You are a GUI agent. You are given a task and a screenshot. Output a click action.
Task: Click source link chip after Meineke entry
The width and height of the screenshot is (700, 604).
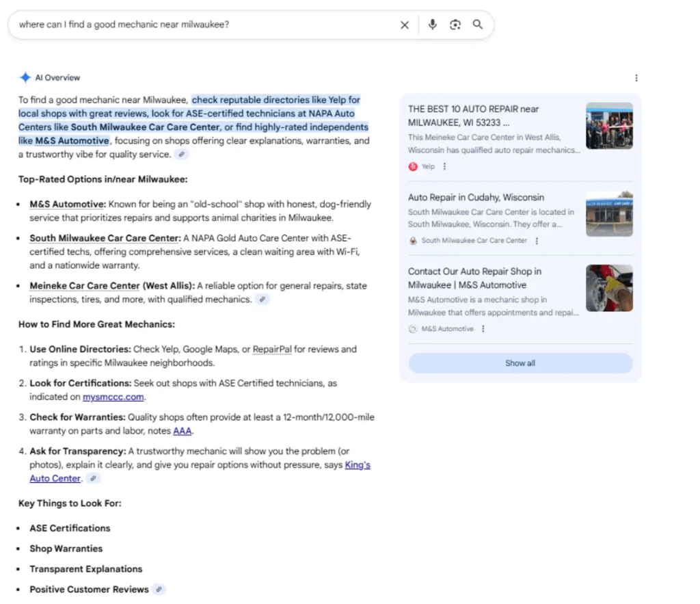[x=262, y=300]
